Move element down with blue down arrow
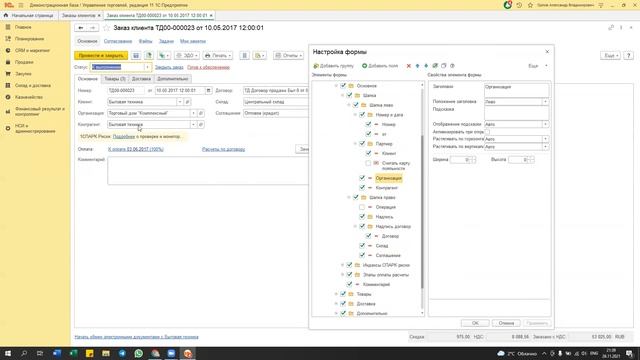 point(426,66)
